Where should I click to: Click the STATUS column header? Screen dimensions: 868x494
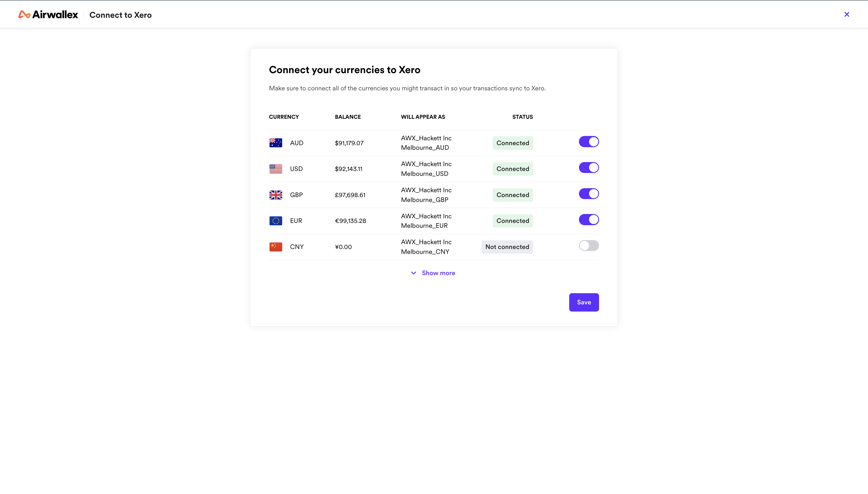[x=522, y=117]
